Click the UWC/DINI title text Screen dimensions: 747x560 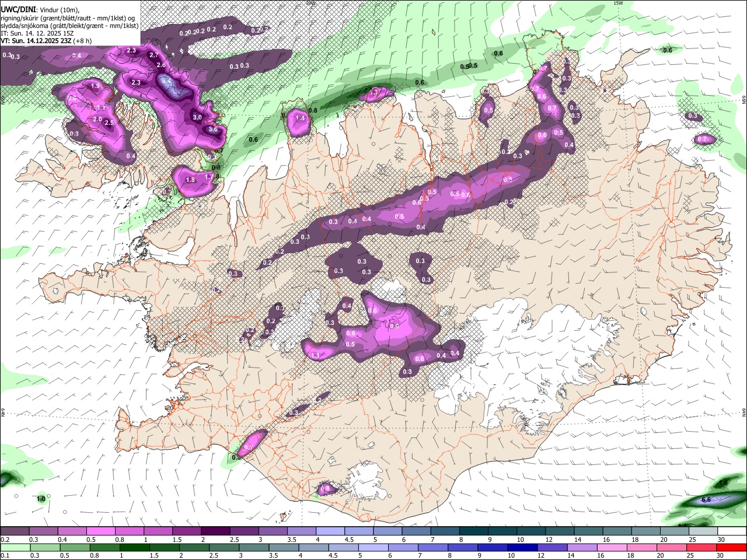(x=17, y=10)
